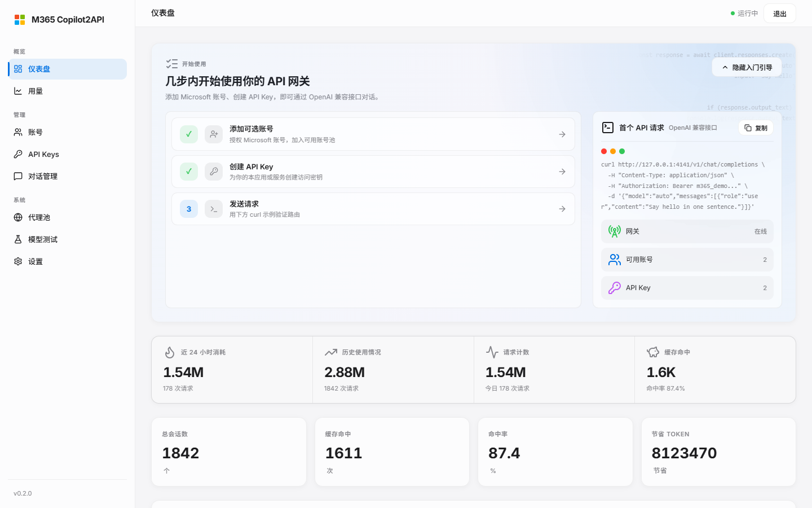Select the 网关 在线 status row
This screenshot has width=812, height=508.
(687, 231)
